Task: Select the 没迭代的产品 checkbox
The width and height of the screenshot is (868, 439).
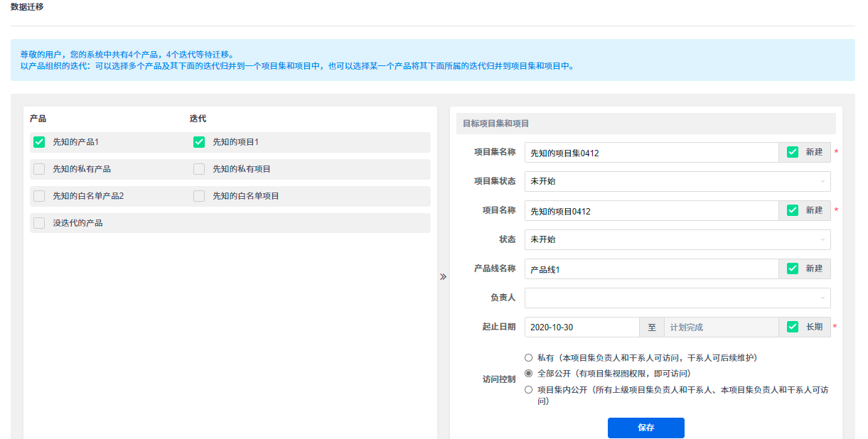Action: coord(39,223)
